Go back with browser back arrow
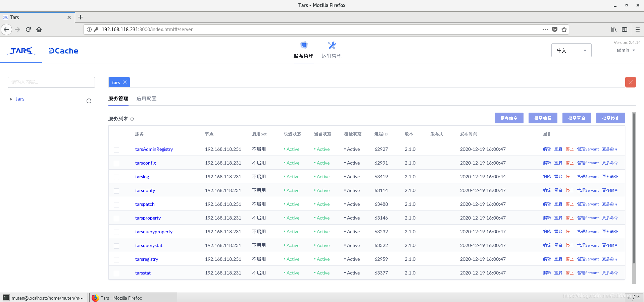Viewport: 644px width, 302px height. (x=6, y=29)
